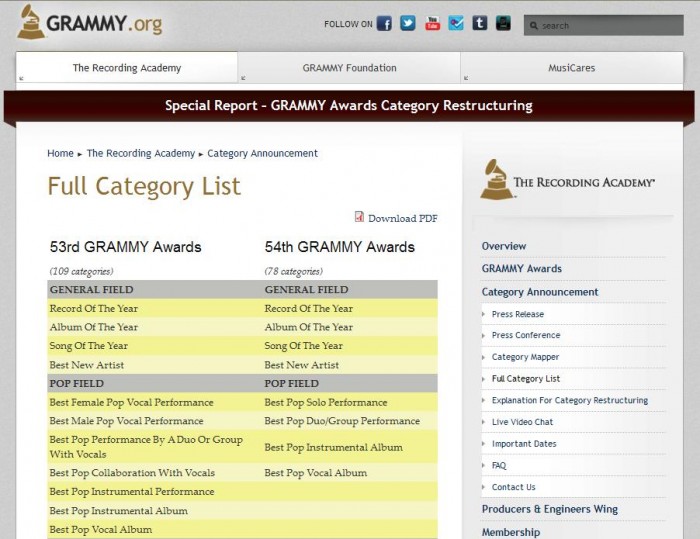Click the Foursquare check-in icon
700x539 pixels.
456,23
